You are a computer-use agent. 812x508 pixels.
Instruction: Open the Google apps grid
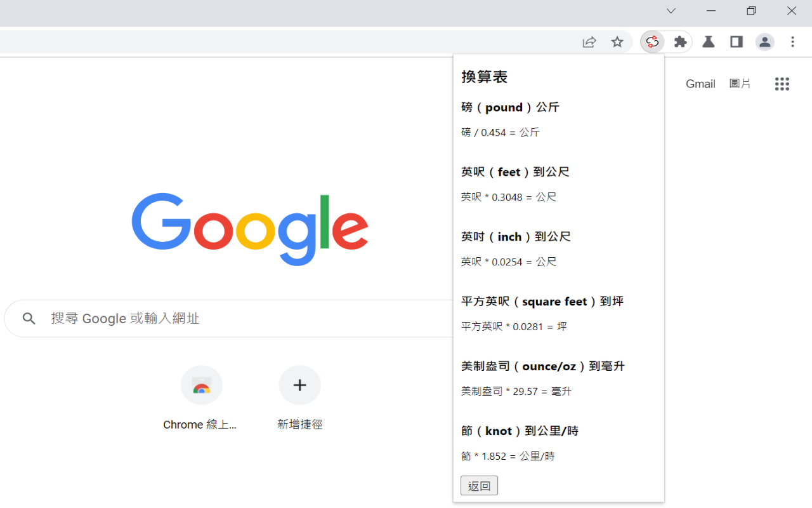click(x=782, y=84)
